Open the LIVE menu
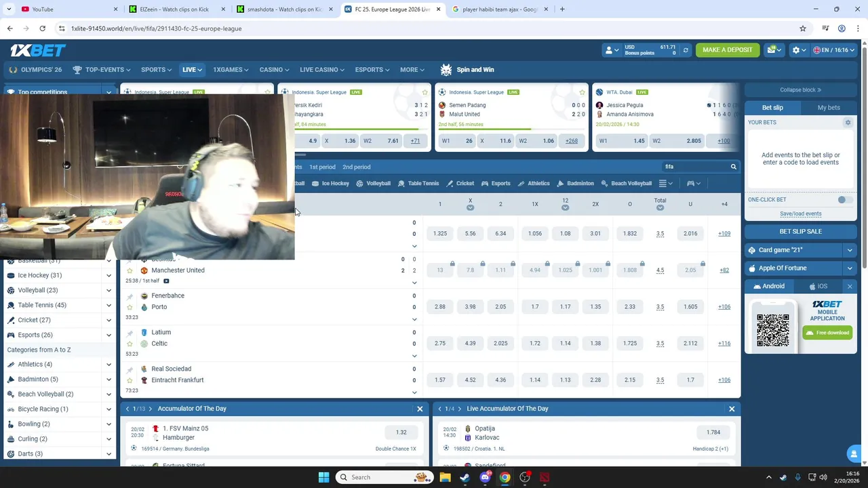The height and width of the screenshot is (488, 868). (x=192, y=70)
